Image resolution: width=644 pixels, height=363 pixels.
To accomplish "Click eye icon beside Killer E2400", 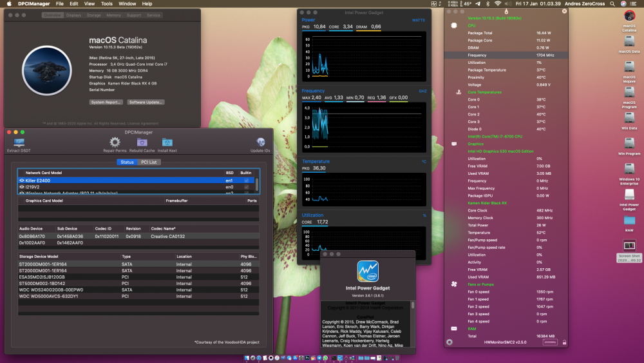I will 22,181.
